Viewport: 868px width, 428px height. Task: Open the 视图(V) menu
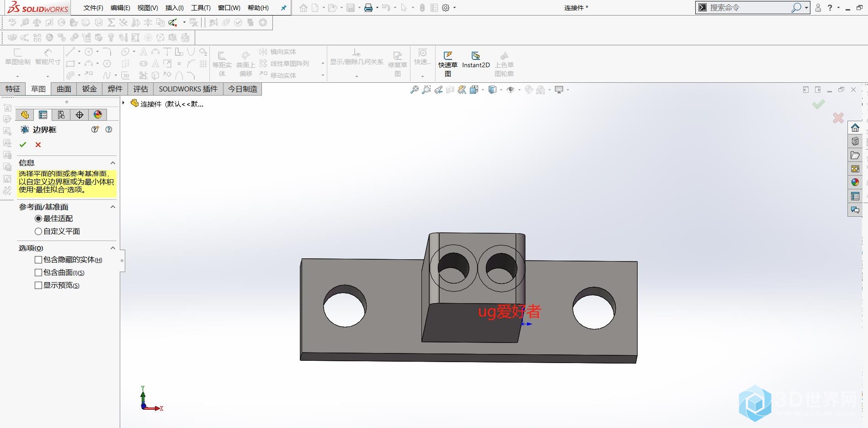tap(148, 8)
